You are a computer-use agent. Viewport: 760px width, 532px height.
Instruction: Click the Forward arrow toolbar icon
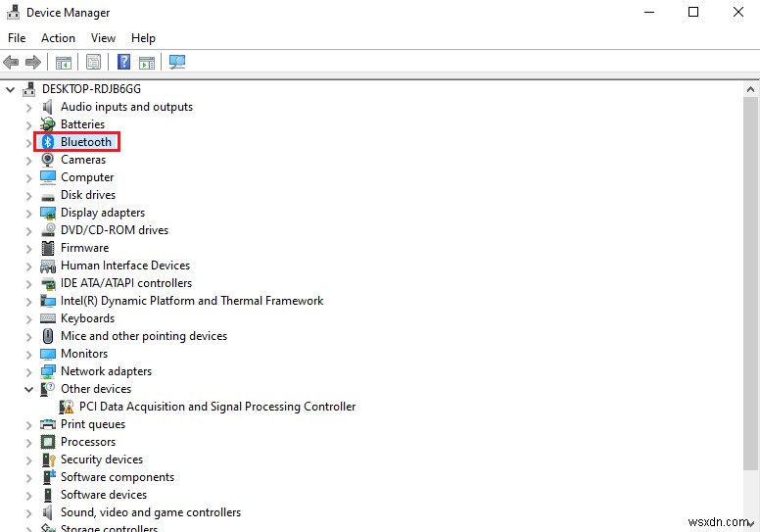tap(33, 62)
